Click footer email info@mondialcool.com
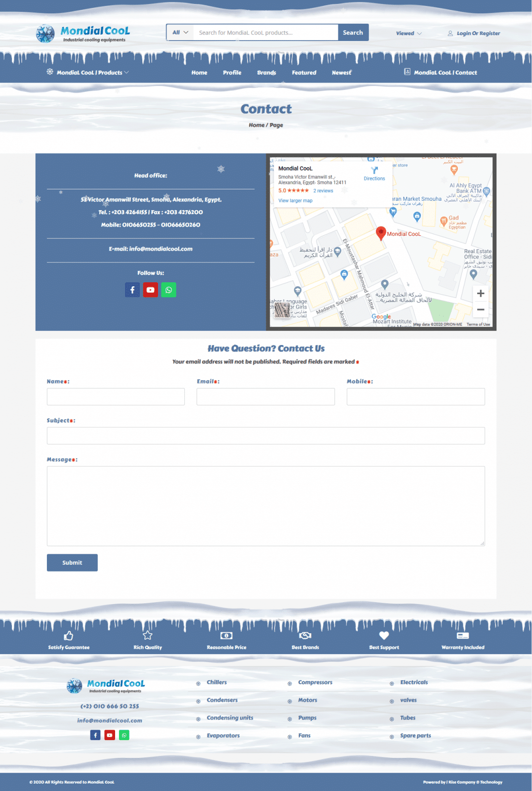532x791 pixels. coord(110,721)
